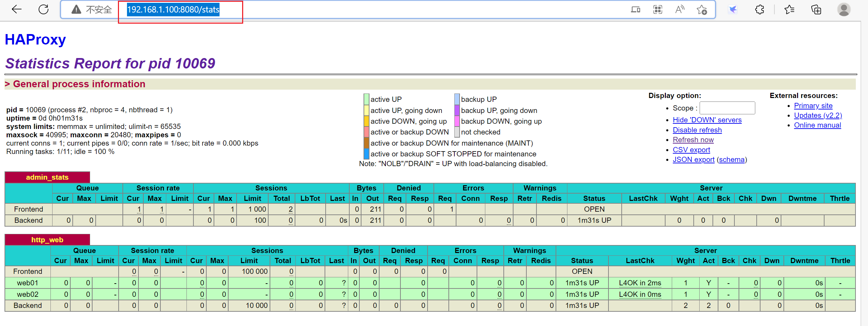The image size is (868, 326).
Task: Open the JSON export link
Action: [693, 160]
